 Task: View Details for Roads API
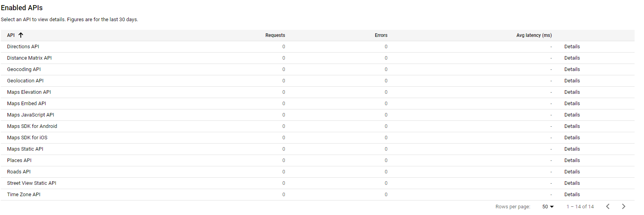[x=572, y=172]
